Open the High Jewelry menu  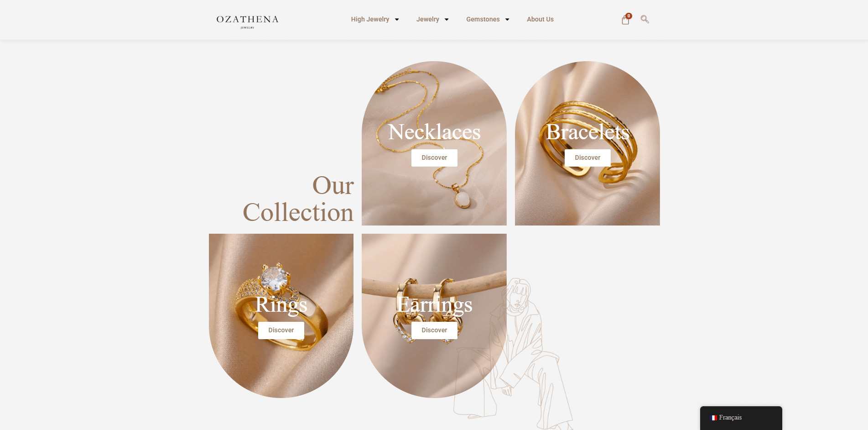coord(370,19)
